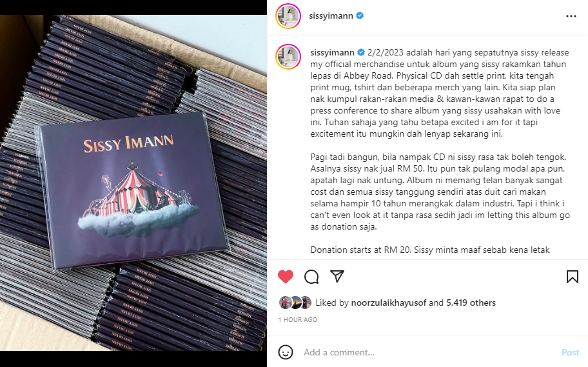Open the emoji picker smiley icon
This screenshot has width=588, height=367.
(x=286, y=352)
